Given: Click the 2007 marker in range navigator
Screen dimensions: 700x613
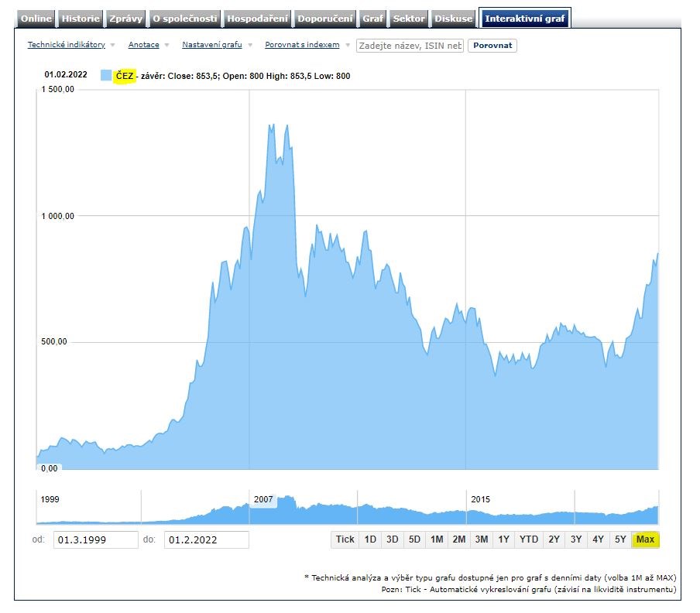Looking at the screenshot, I should [263, 499].
